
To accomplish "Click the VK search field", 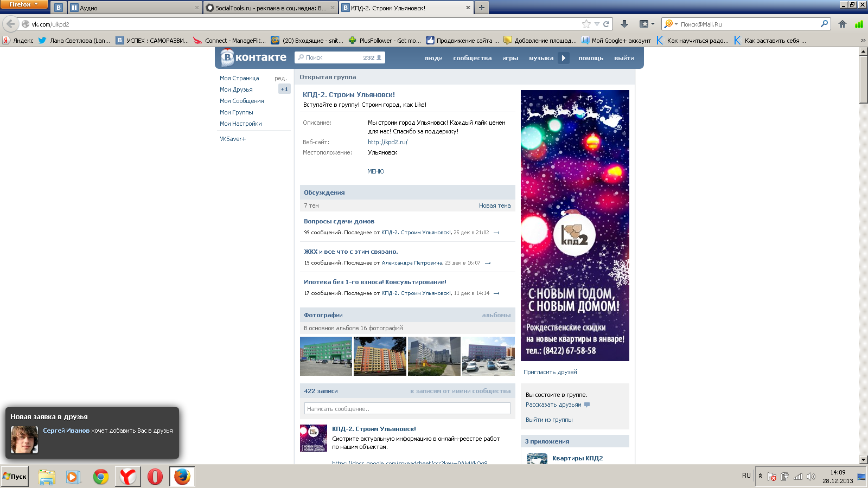I will (340, 57).
